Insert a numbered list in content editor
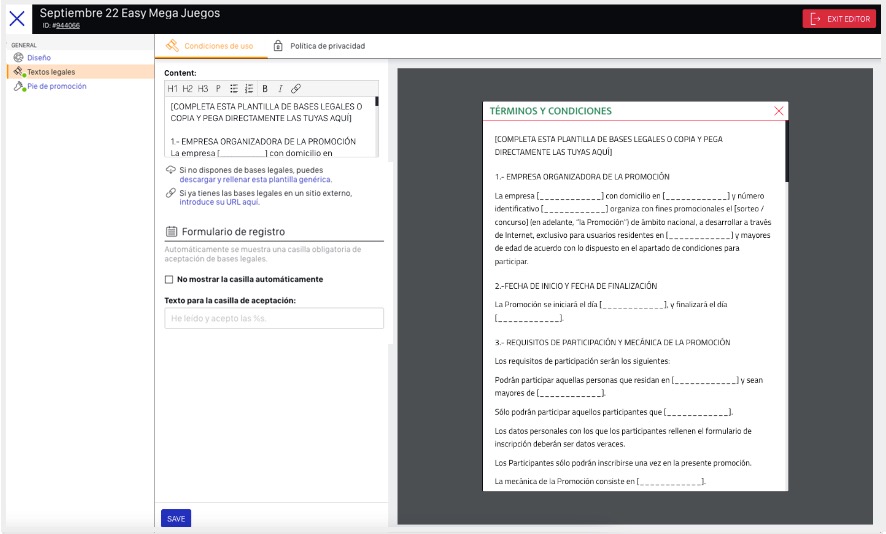Image resolution: width=886 pixels, height=534 pixels. pos(249,88)
